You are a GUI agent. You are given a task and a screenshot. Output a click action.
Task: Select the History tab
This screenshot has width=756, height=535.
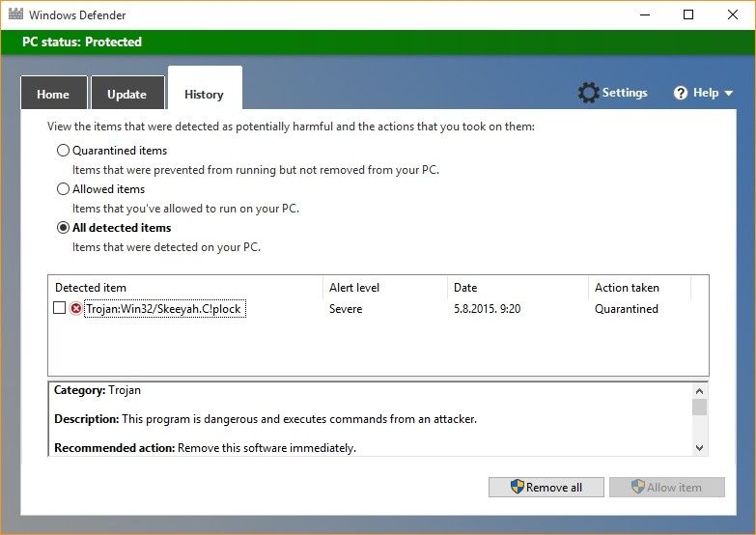point(205,89)
